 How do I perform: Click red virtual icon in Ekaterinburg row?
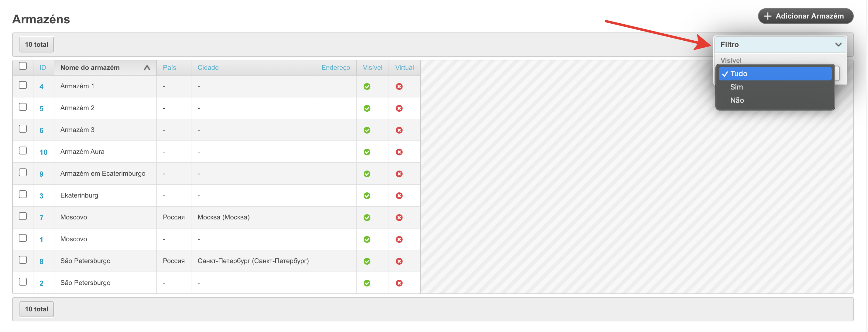tap(399, 196)
